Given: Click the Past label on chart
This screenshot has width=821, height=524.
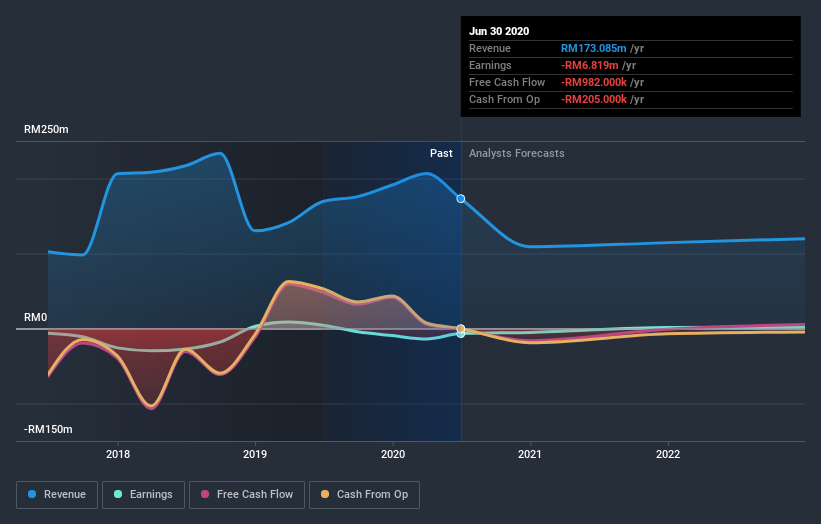Looking at the screenshot, I should [x=441, y=153].
